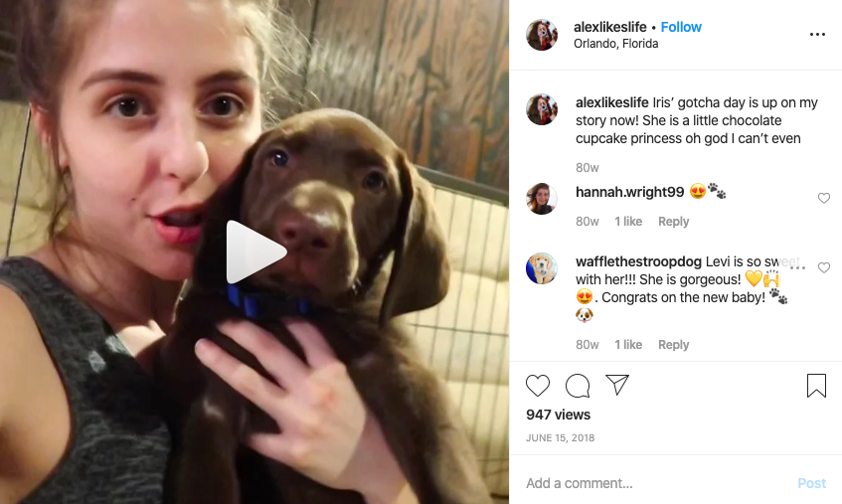Open alexlikeslife profile from the header username
842x504 pixels.
pos(610,27)
